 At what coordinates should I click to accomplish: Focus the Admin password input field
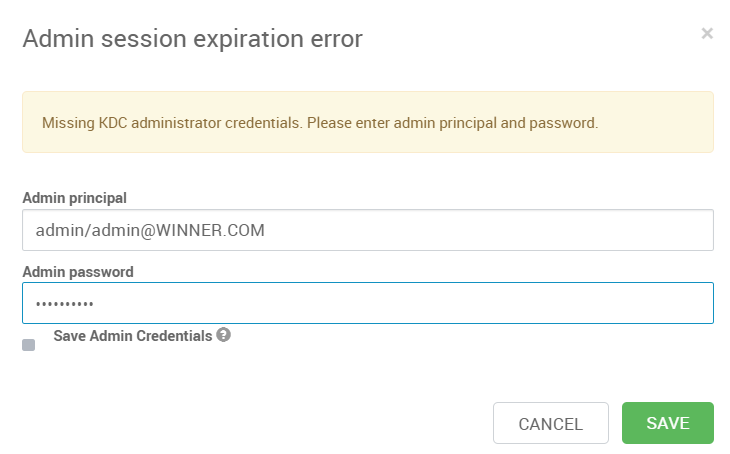click(x=368, y=303)
